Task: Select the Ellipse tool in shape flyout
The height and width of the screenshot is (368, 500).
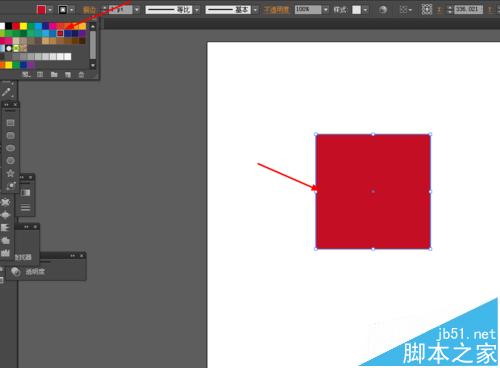Action: pos(10,148)
